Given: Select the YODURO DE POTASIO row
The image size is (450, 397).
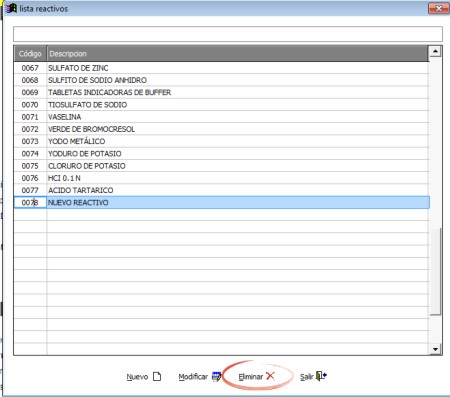Looking at the screenshot, I should 222,154.
